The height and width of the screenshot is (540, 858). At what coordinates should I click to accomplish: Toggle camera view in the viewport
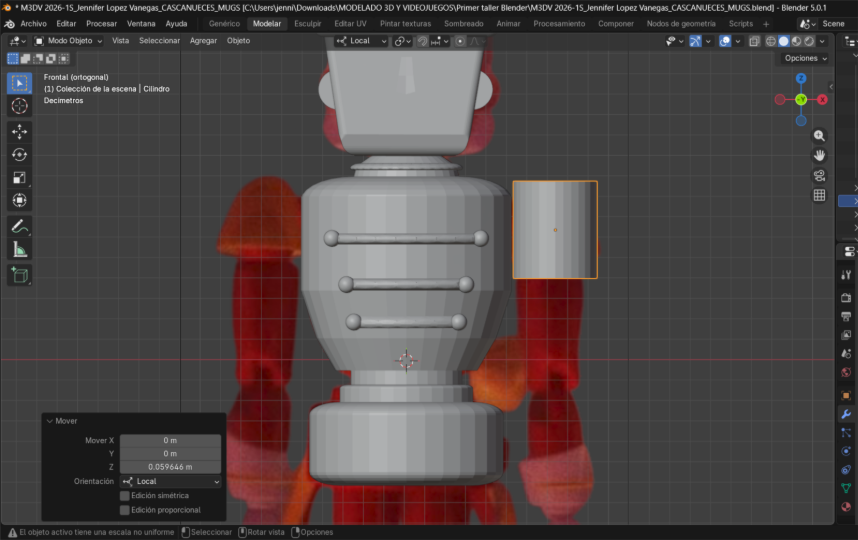coord(819,175)
